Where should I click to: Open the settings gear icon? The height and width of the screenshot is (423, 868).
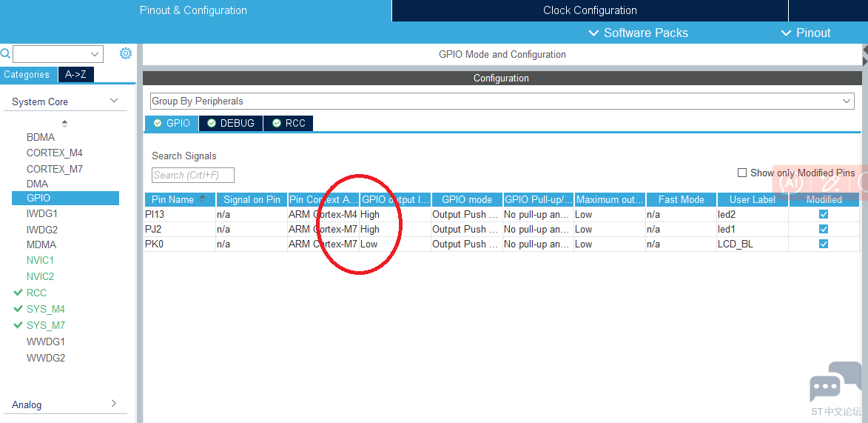click(x=126, y=53)
